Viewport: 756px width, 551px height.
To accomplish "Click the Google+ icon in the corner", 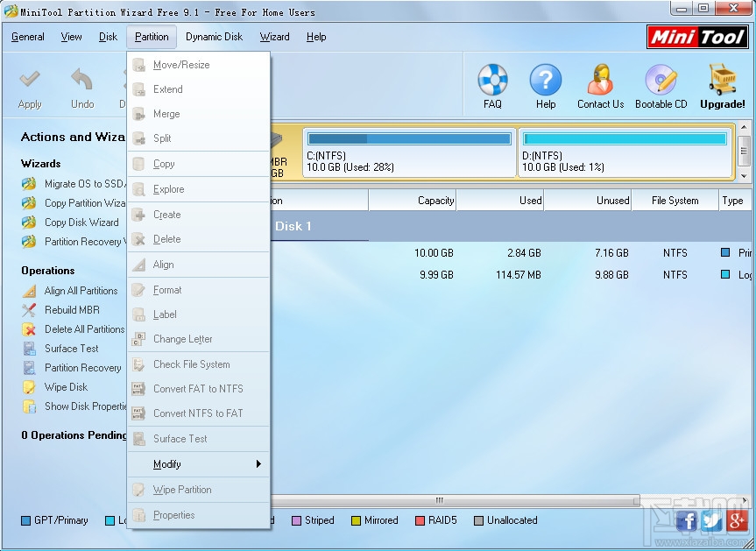I will point(737,519).
